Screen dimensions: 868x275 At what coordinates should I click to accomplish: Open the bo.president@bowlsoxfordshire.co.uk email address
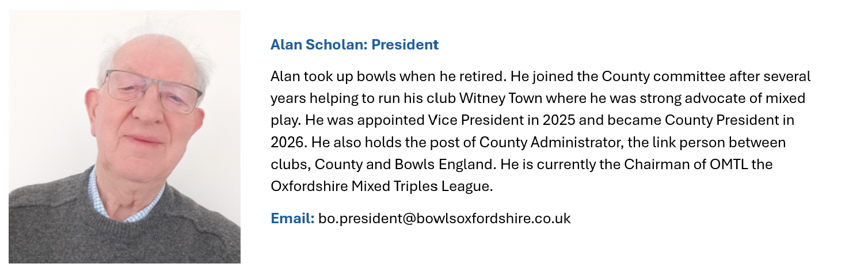pos(444,219)
